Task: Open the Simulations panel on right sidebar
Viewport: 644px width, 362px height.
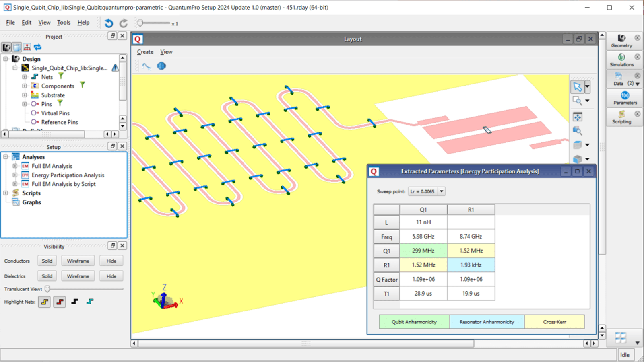Action: 621,60
